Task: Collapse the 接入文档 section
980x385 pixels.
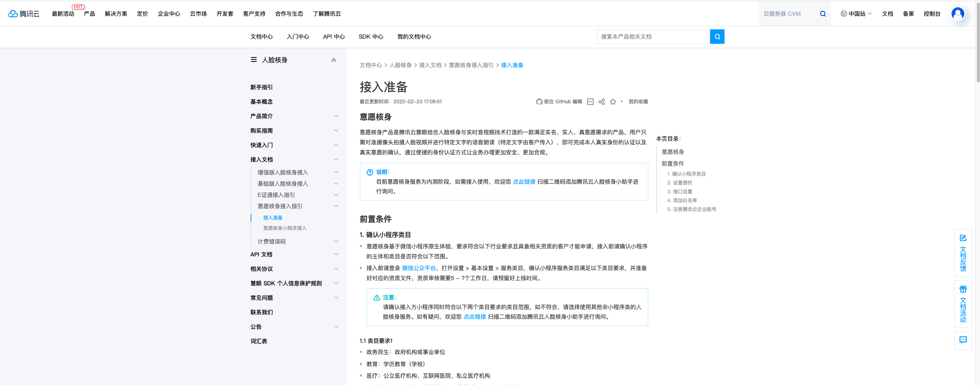Action: pos(336,160)
